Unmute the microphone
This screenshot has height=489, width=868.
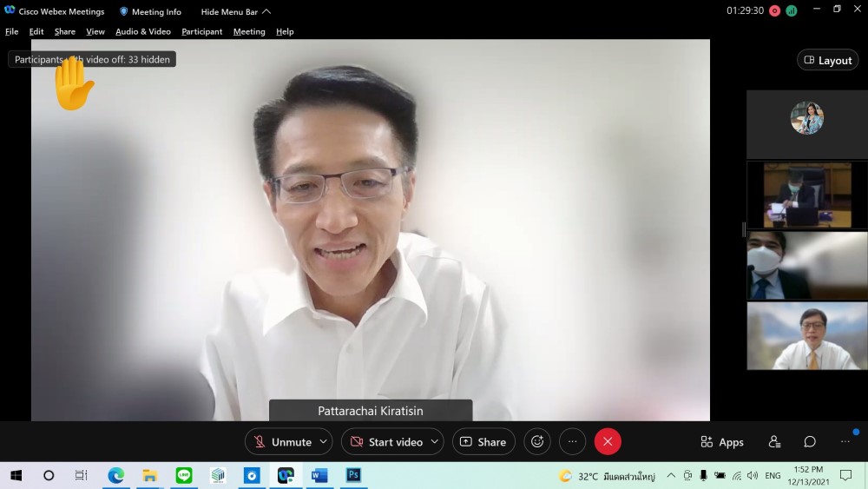pos(282,442)
